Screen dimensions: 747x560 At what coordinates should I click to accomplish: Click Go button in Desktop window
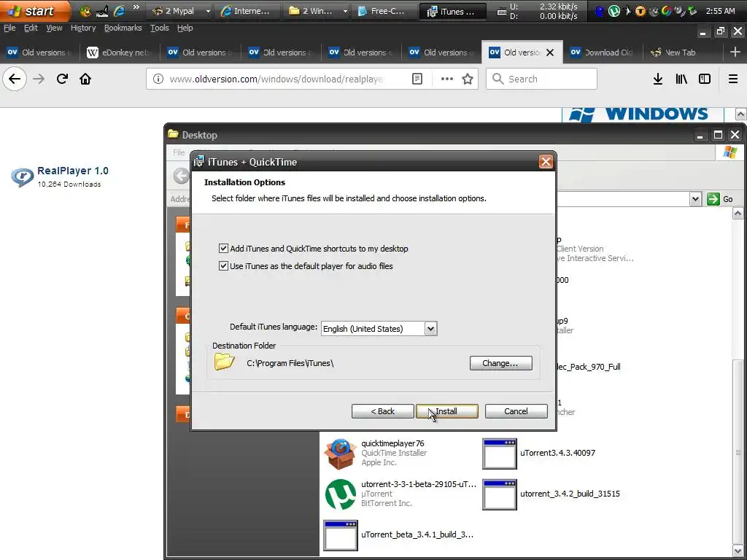720,199
